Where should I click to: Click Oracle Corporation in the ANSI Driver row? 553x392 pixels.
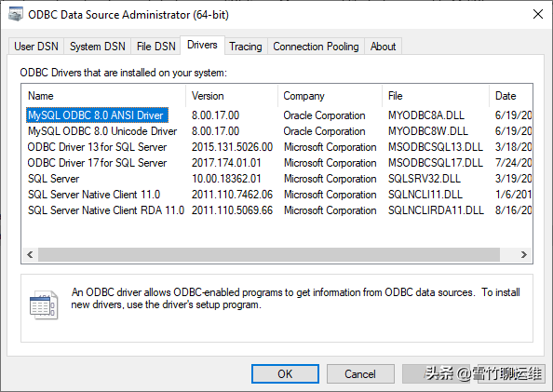point(324,115)
